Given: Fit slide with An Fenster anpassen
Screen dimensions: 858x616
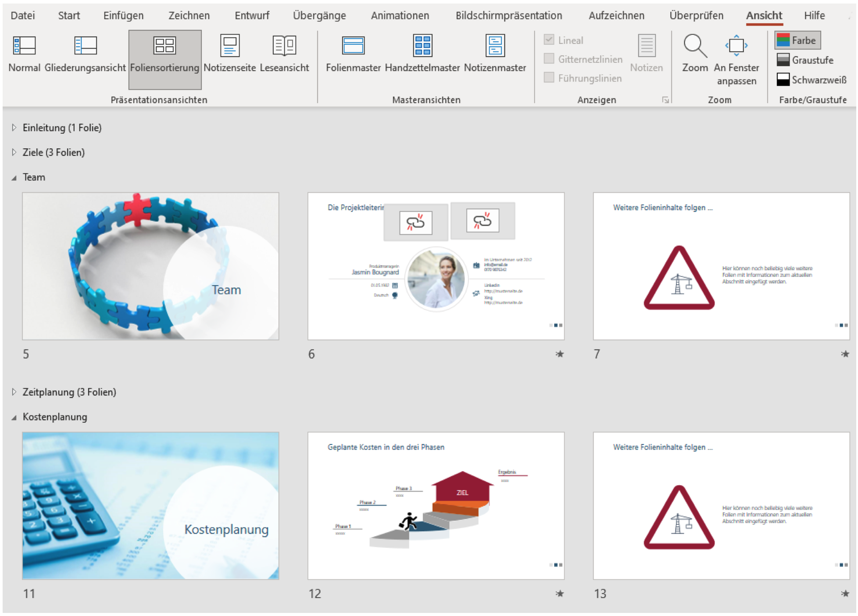Looking at the screenshot, I should tap(736, 46).
